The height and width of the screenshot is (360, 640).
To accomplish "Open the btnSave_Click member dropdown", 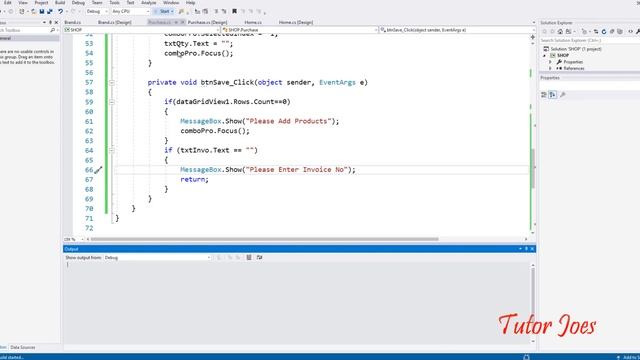I will (457, 30).
